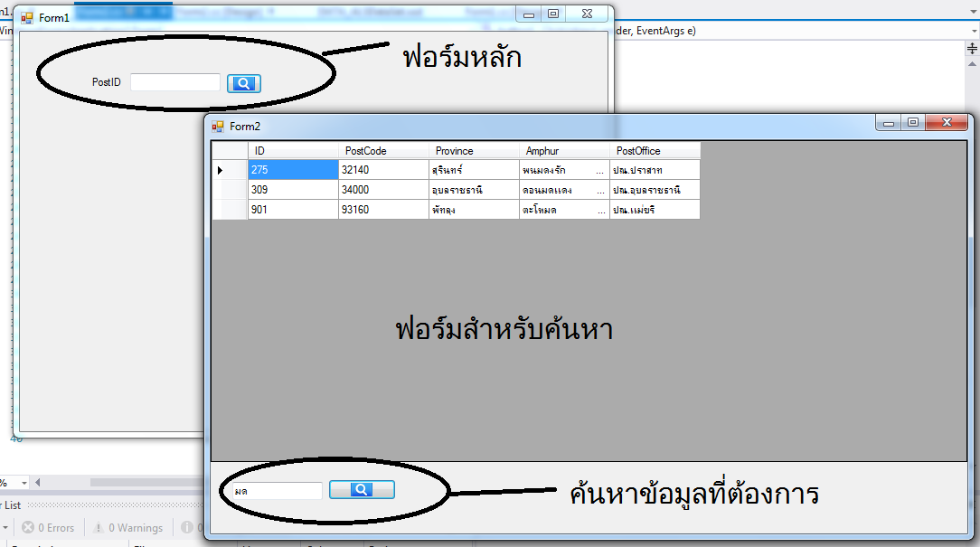Sort grid by the ID column header
The image size is (980, 547).
click(294, 151)
